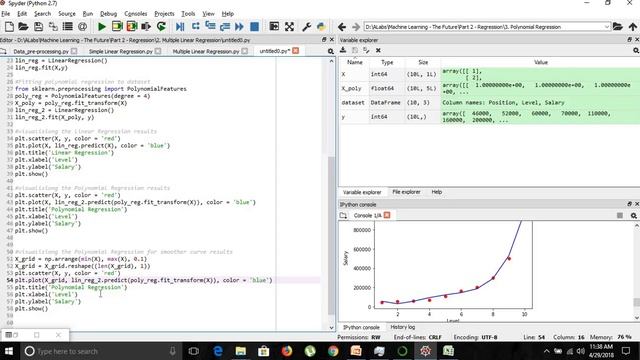Open Firefox from taskbar
This screenshot has width=640, height=360.
coord(287,351)
